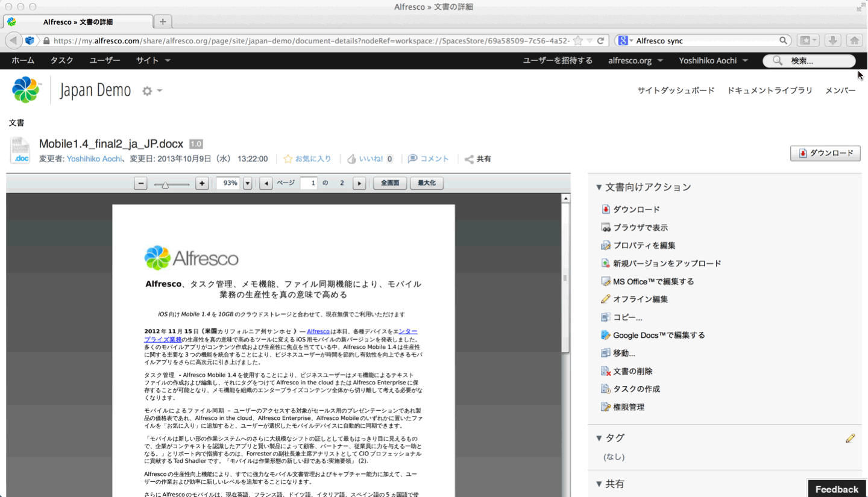
Task: Click the Manage Permissions icon
Action: tap(606, 407)
